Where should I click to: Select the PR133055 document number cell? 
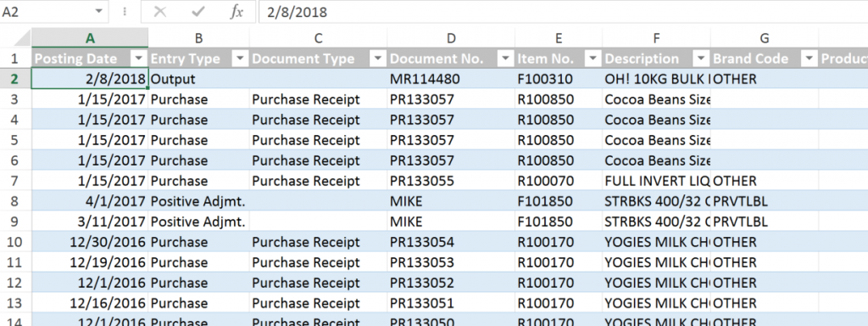451,181
